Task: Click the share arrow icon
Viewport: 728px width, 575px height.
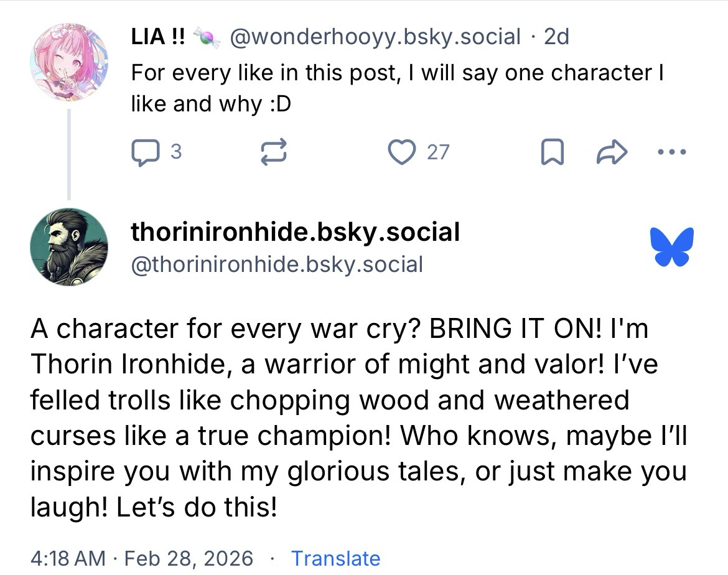Action: [x=612, y=153]
